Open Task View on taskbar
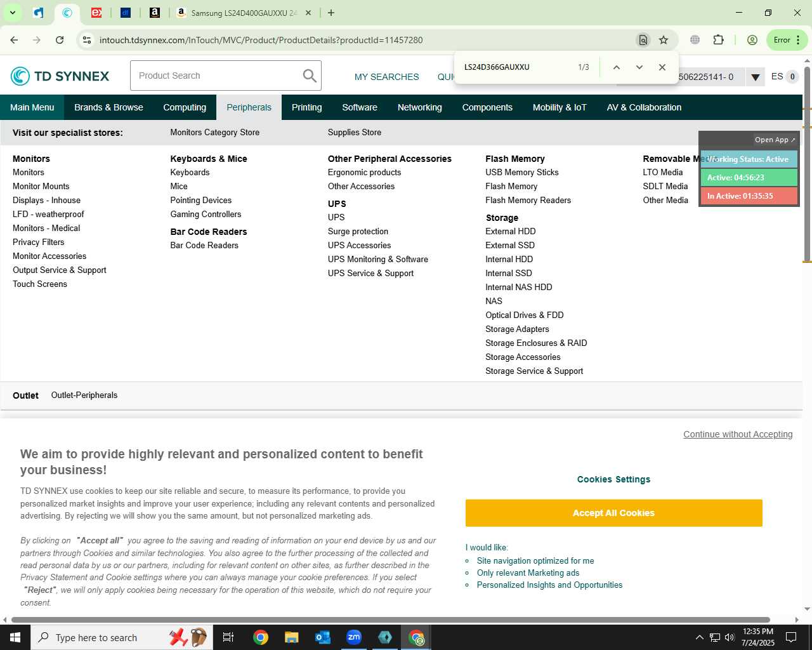 tap(228, 637)
